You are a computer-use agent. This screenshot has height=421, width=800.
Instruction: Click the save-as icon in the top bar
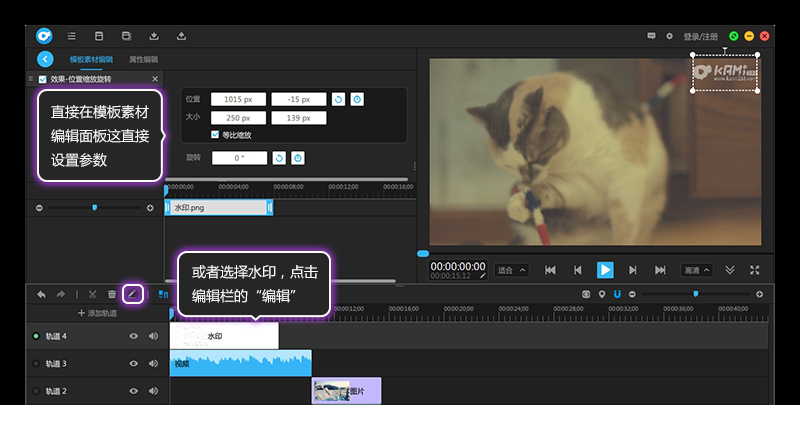coord(127,36)
